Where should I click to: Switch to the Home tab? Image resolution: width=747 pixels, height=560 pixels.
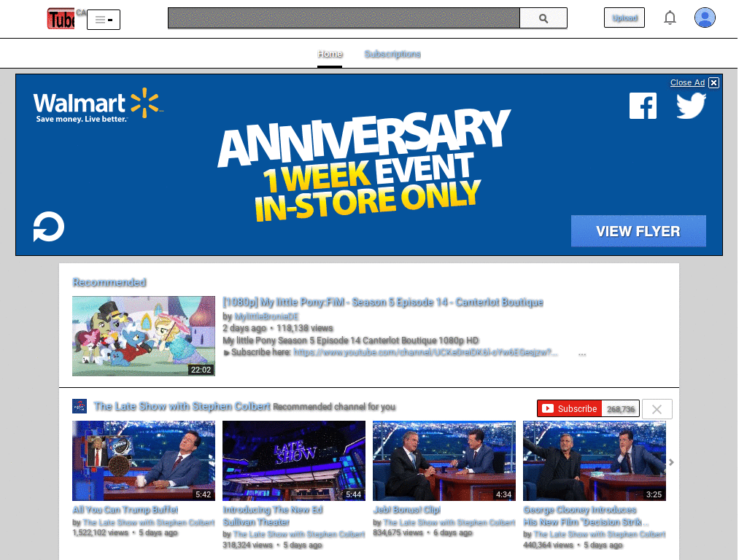click(330, 54)
